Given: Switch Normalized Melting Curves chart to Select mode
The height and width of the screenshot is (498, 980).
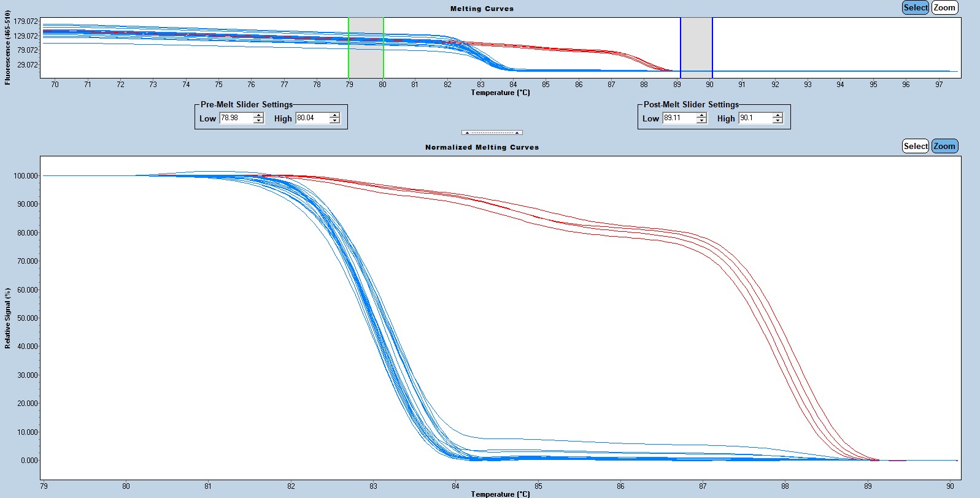Looking at the screenshot, I should click(915, 146).
